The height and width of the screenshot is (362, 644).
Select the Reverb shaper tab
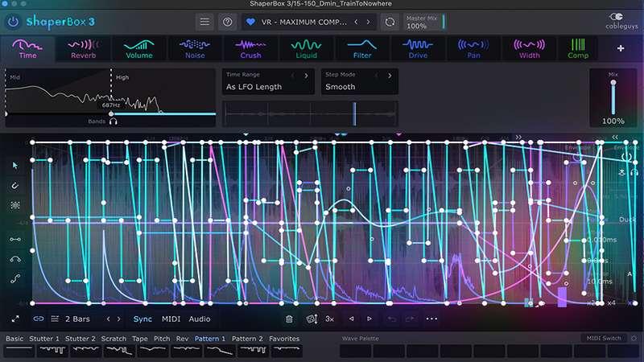coord(84,49)
